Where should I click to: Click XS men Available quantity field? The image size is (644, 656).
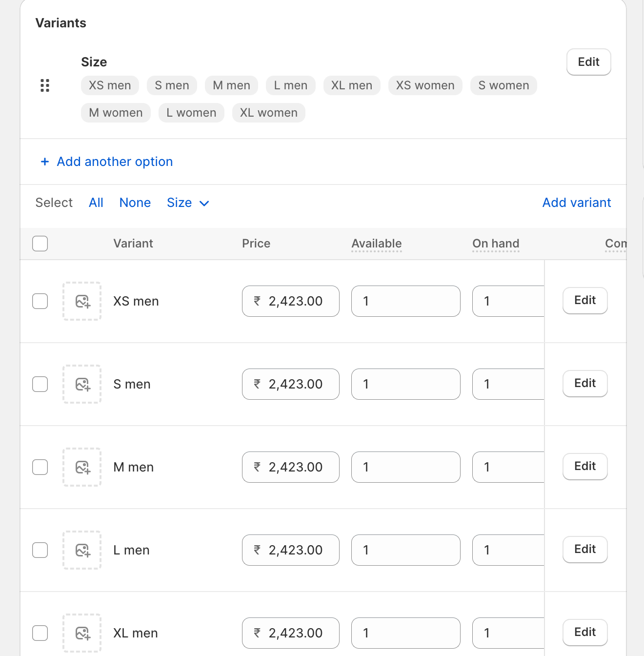(x=406, y=301)
